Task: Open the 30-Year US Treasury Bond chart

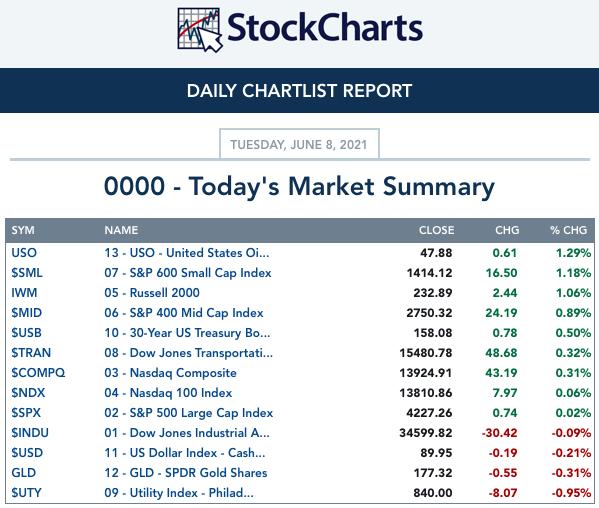Action: click(x=187, y=333)
